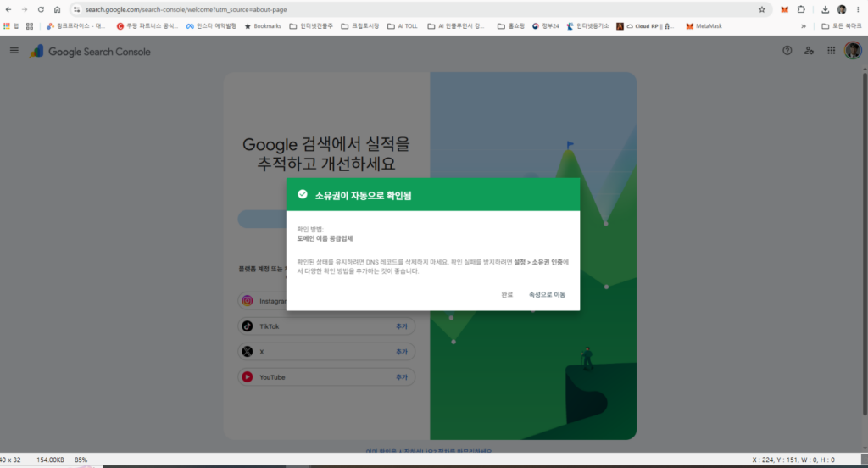Open the 인스타 예약발행 bookmark
The width and height of the screenshot is (868, 468).
(211, 26)
